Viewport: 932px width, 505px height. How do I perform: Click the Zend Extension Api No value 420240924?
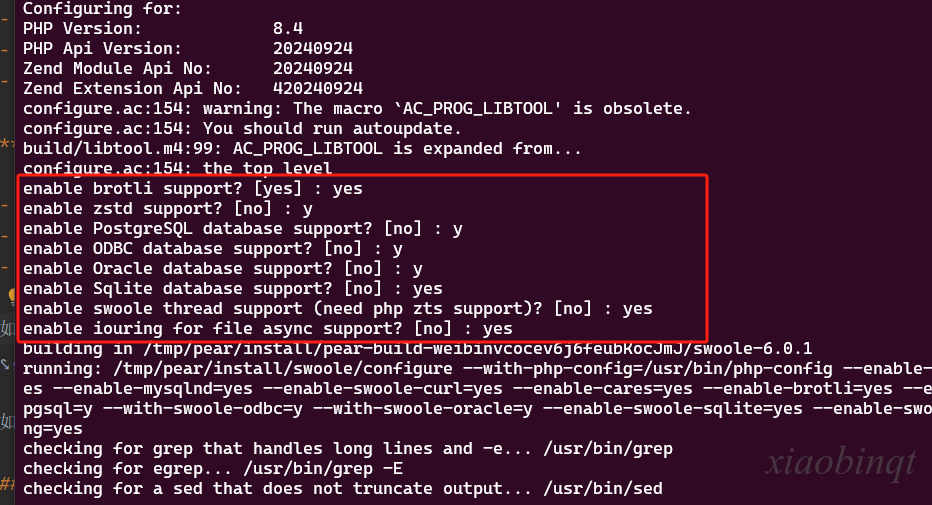(317, 89)
